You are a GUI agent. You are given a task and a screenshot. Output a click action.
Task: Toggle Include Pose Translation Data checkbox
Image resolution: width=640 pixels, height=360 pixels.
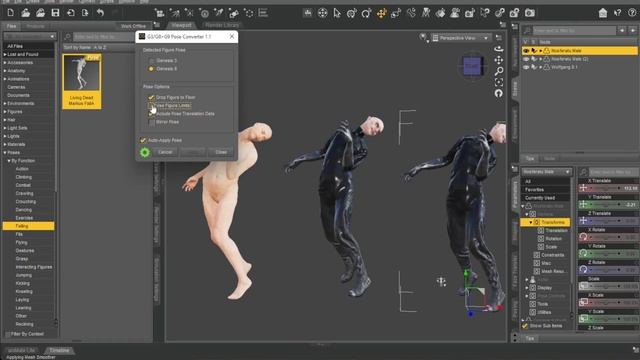click(151, 113)
